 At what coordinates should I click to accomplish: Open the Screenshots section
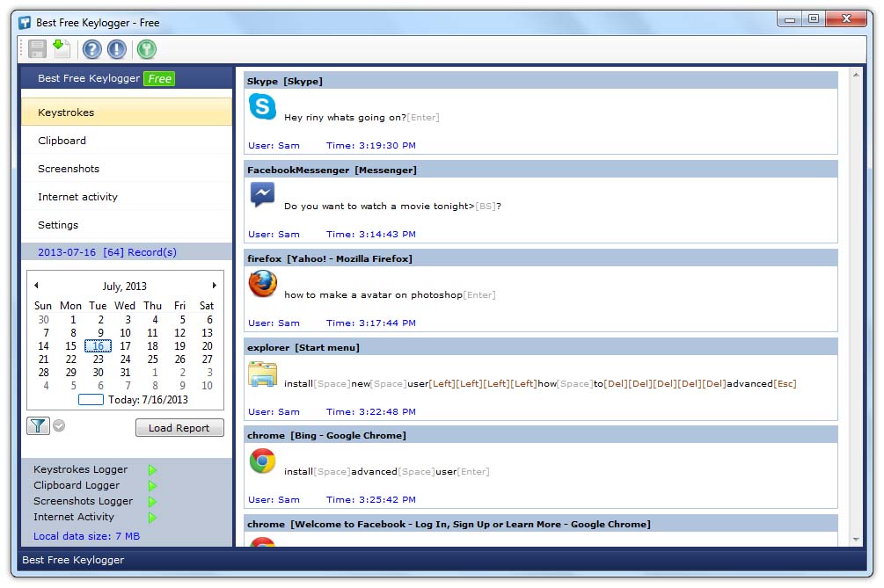coord(127,169)
